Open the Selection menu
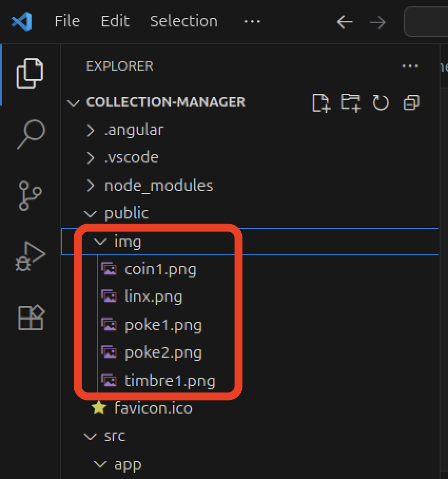The width and height of the screenshot is (448, 479). (x=183, y=21)
